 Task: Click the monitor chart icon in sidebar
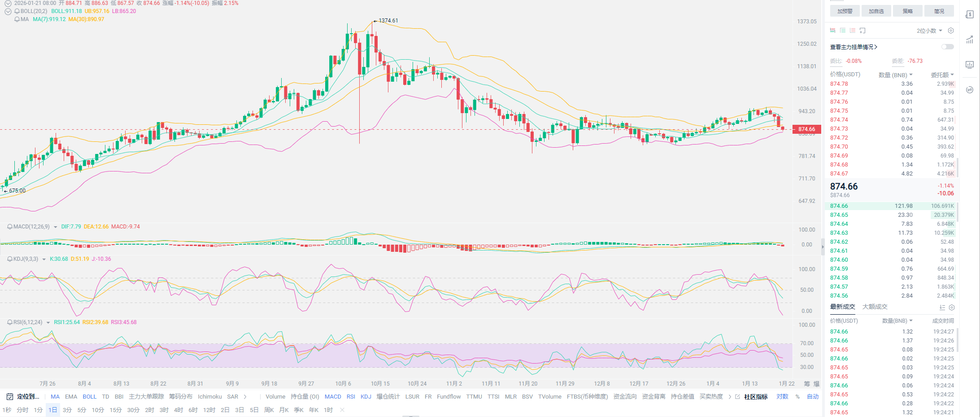click(970, 65)
